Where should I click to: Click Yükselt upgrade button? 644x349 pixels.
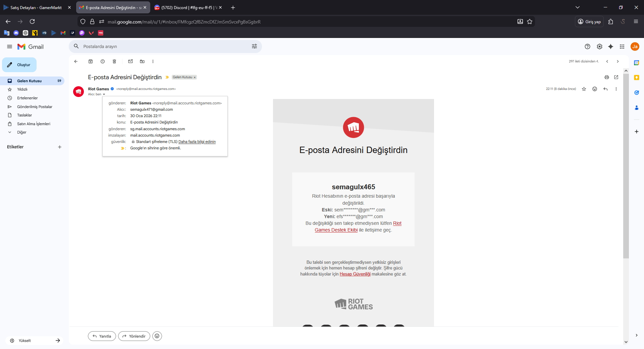coord(35,341)
